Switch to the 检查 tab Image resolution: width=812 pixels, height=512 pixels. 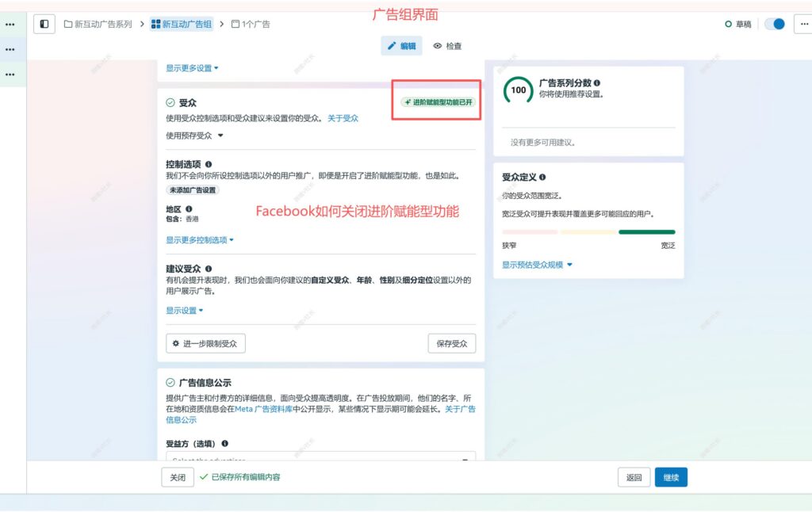click(447, 46)
